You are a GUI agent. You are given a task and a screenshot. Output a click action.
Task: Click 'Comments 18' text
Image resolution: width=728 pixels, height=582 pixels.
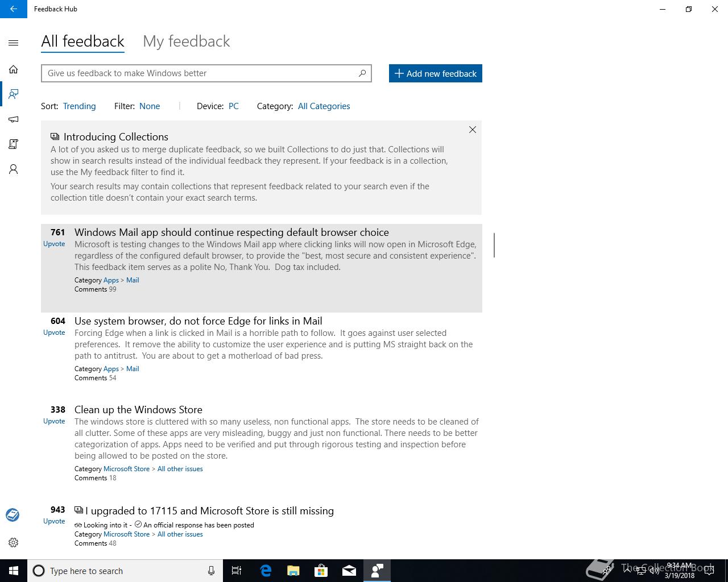(x=96, y=478)
